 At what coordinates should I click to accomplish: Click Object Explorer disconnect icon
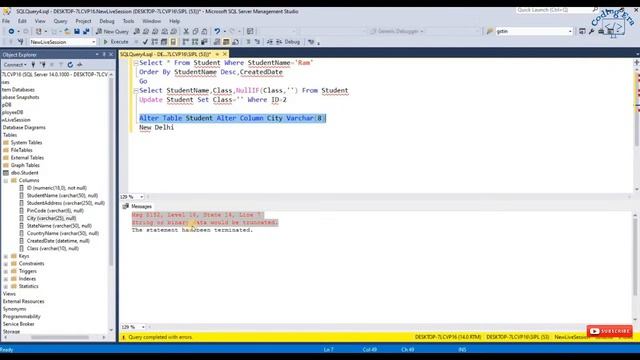click(x=42, y=64)
